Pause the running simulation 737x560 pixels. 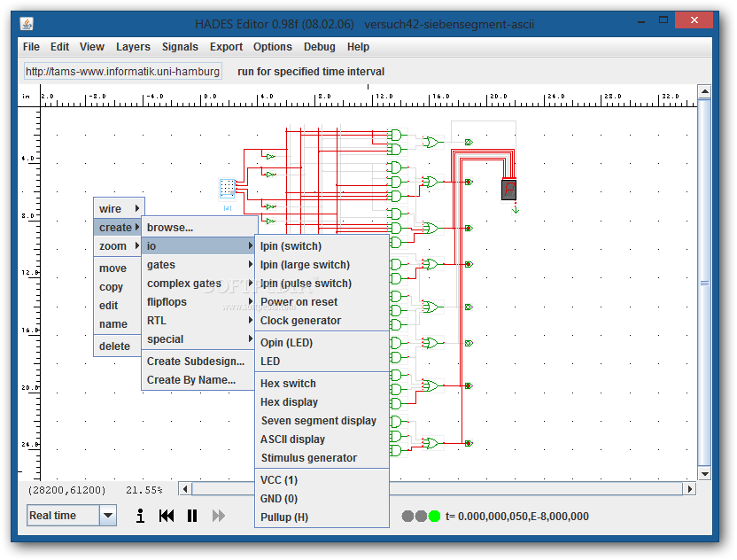tap(191, 516)
